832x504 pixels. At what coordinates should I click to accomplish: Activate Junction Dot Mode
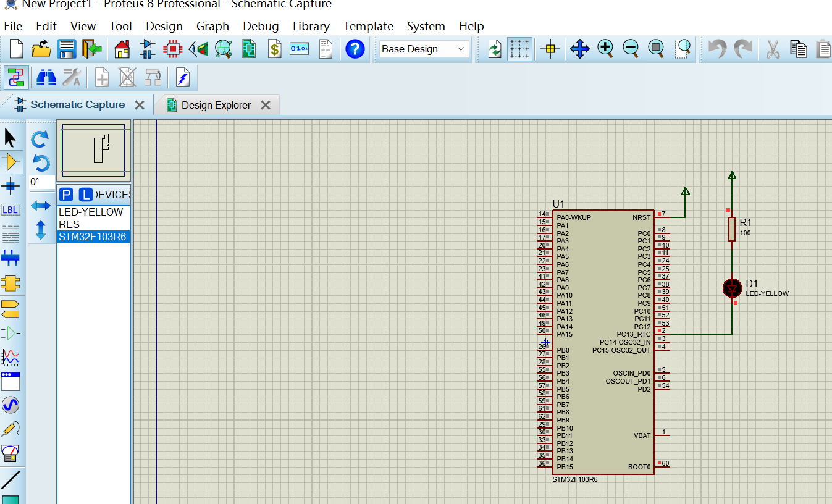[11, 185]
